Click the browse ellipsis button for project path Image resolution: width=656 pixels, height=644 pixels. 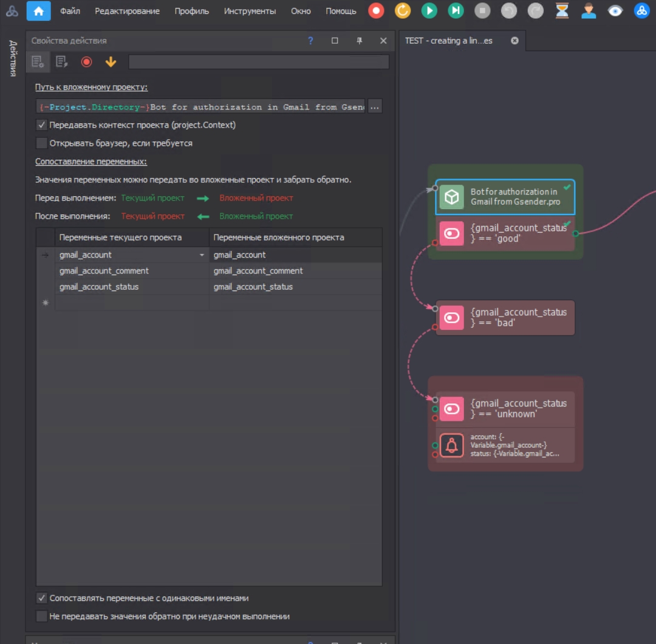(375, 107)
